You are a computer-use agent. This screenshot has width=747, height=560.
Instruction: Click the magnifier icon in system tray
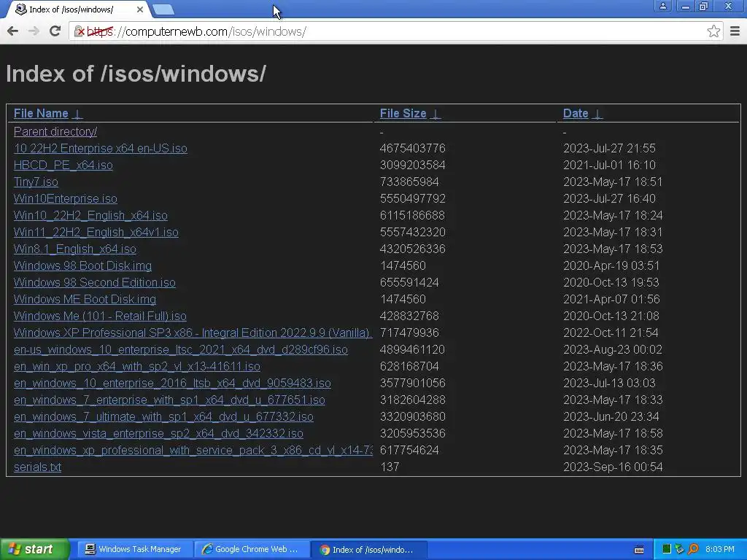(x=693, y=550)
